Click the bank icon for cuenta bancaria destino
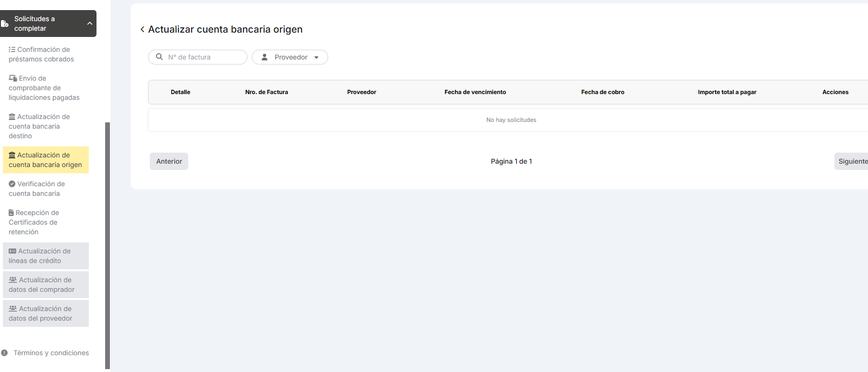Image resolution: width=868 pixels, height=372 pixels. pos(12,117)
